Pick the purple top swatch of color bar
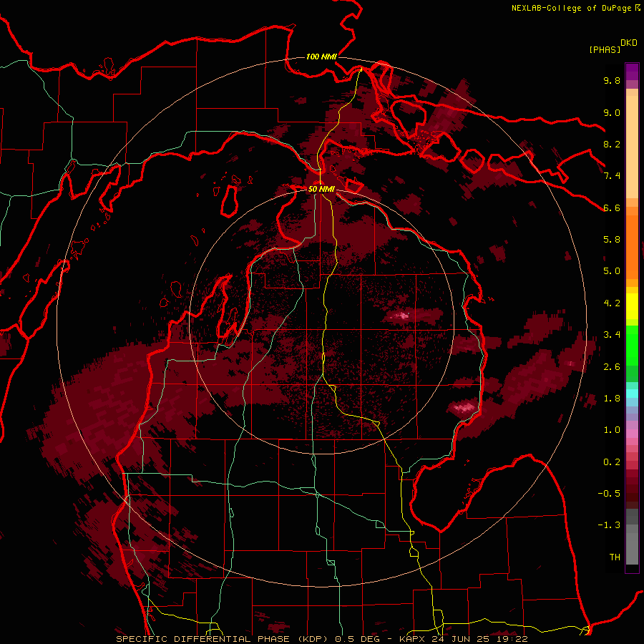Image resolution: width=644 pixels, height=644 pixels. click(632, 72)
